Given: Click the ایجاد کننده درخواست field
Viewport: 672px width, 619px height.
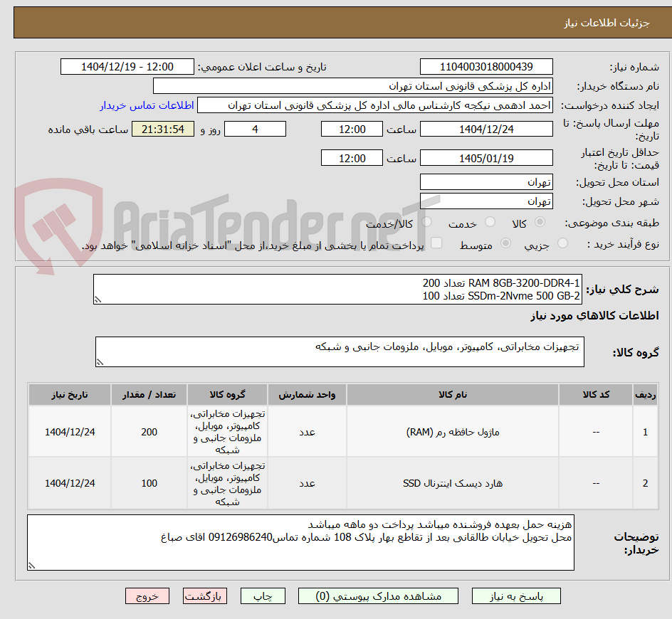Looking at the screenshot, I should click(x=375, y=105).
